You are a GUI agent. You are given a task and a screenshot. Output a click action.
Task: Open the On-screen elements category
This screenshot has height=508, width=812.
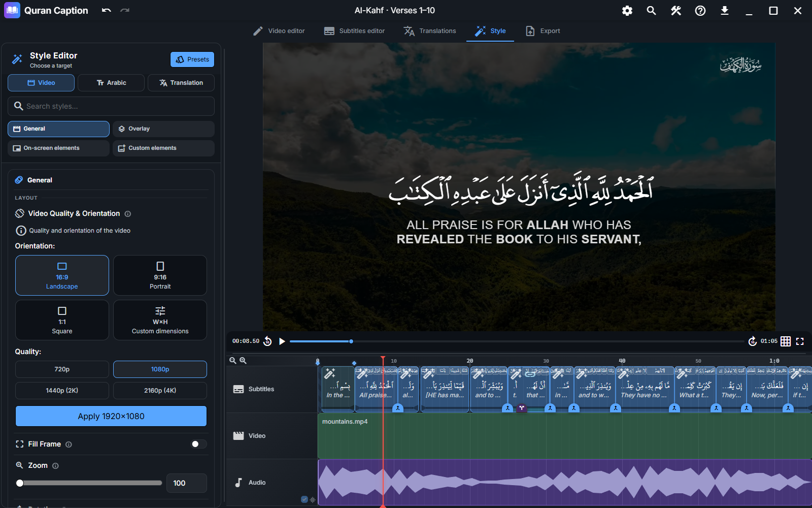[x=58, y=148]
